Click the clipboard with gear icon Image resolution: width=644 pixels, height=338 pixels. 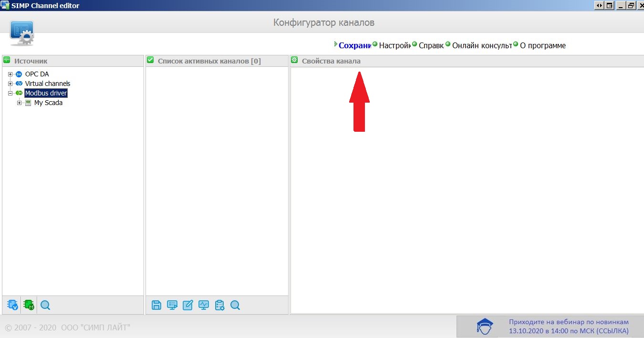click(x=219, y=305)
